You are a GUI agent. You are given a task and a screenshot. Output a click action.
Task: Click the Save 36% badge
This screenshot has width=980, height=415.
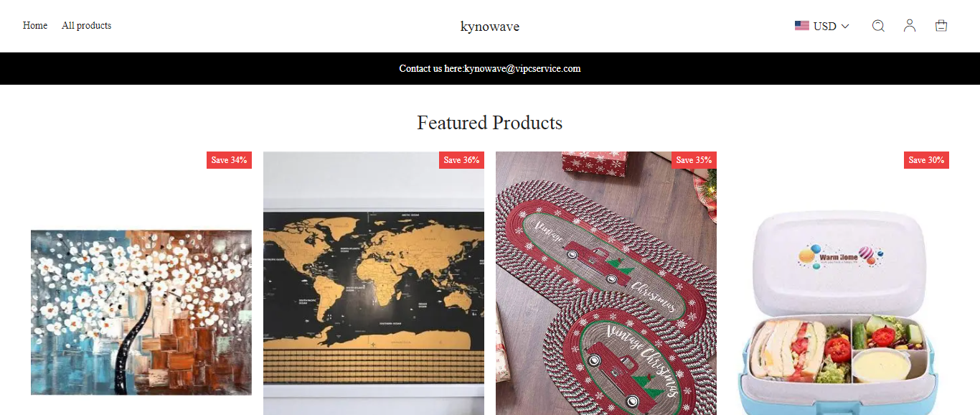[x=461, y=160]
